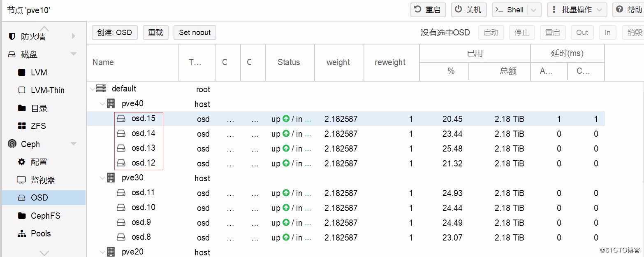The width and height of the screenshot is (644, 257).
Task: Collapse the default root tree node
Action: tap(92, 89)
